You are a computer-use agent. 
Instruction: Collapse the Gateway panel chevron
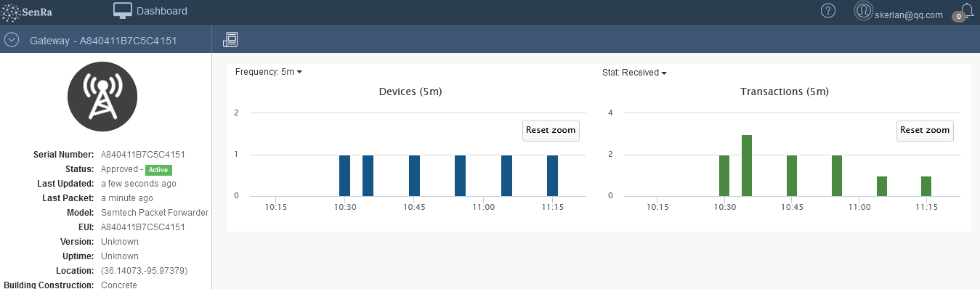point(11,40)
